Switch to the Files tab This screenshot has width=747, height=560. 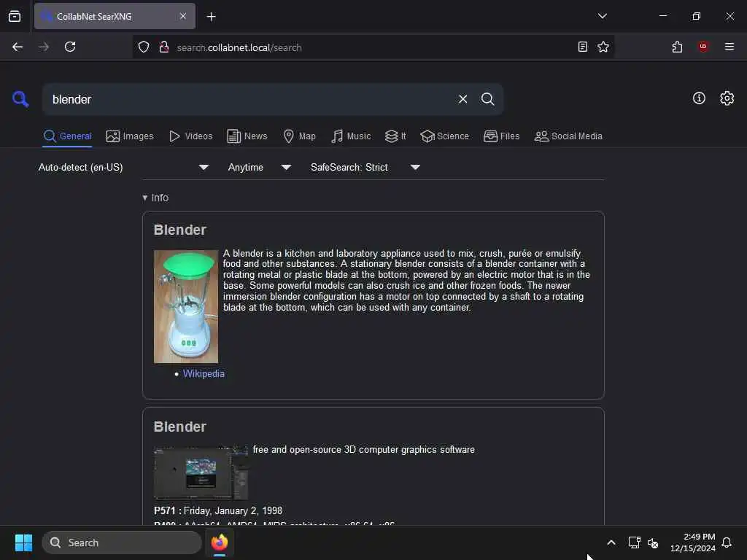(x=501, y=136)
